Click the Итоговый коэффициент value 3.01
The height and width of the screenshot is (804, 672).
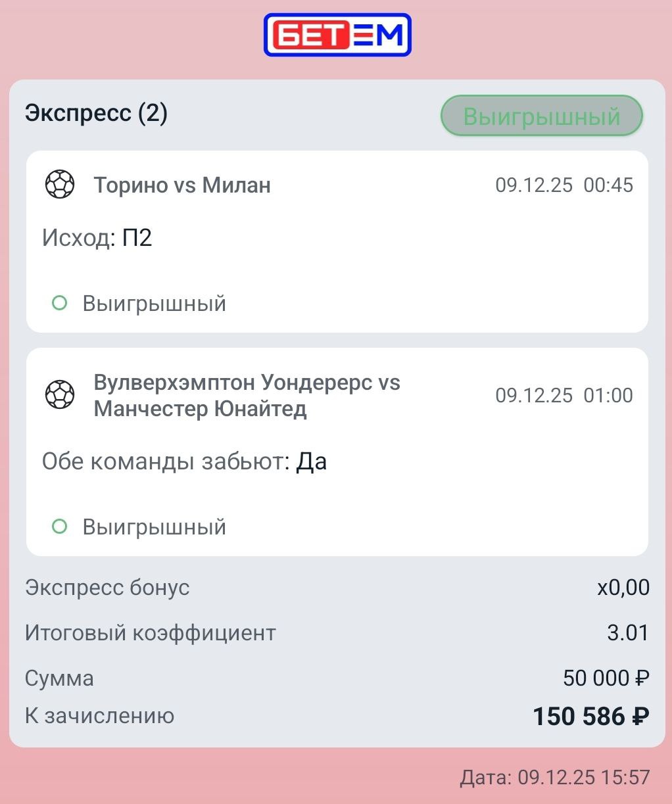tap(628, 632)
